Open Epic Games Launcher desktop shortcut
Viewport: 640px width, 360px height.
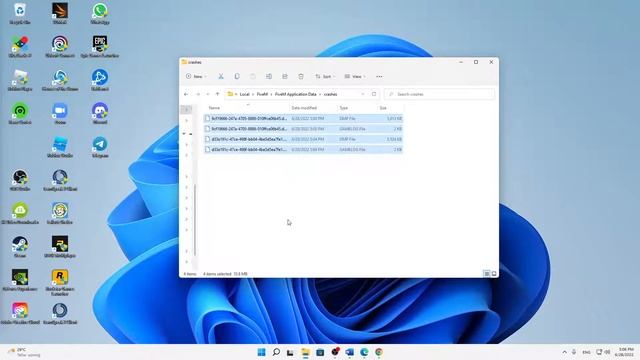coord(100,47)
